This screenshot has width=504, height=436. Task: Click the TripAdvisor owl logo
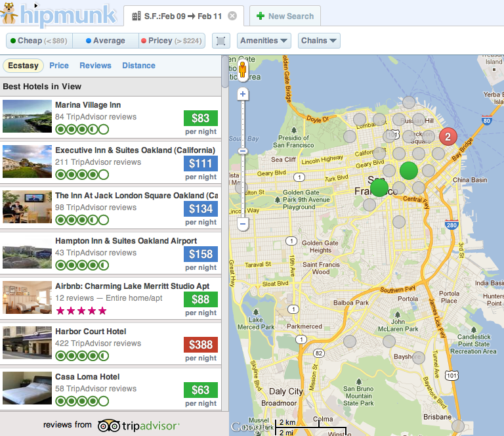tap(109, 426)
